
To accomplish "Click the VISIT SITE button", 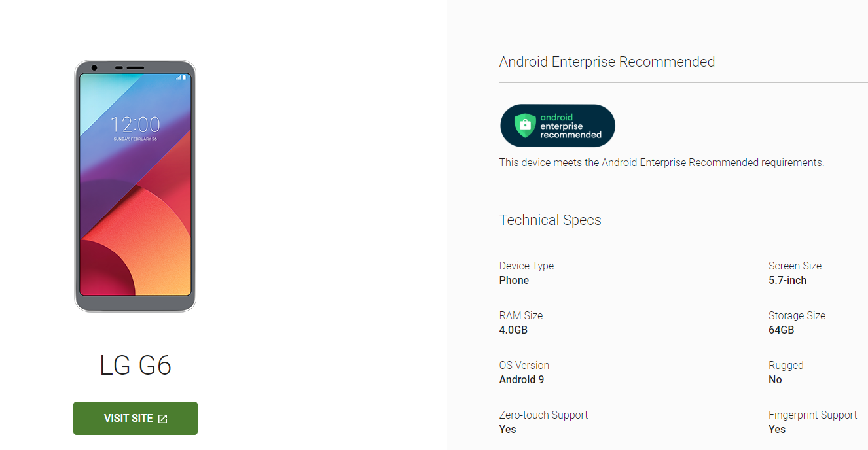I will click(136, 419).
